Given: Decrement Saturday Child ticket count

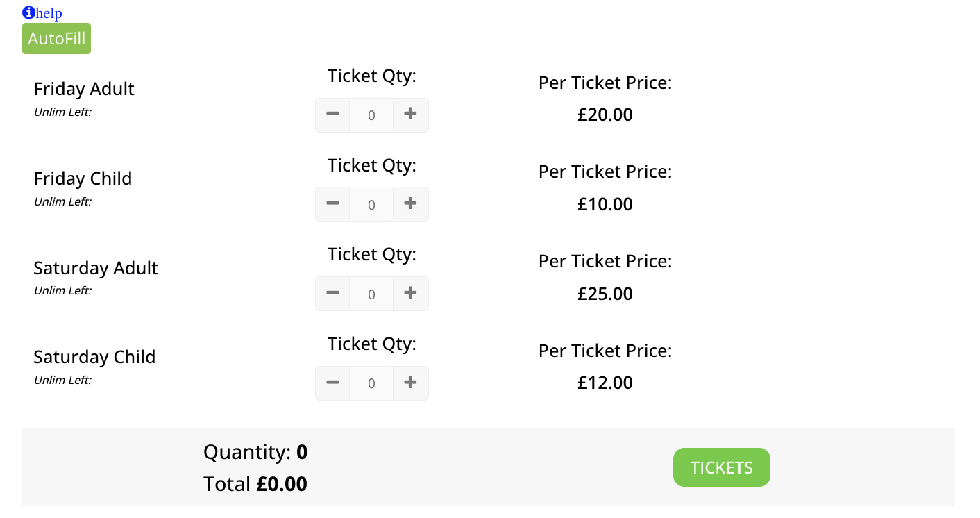Looking at the screenshot, I should 332,383.
